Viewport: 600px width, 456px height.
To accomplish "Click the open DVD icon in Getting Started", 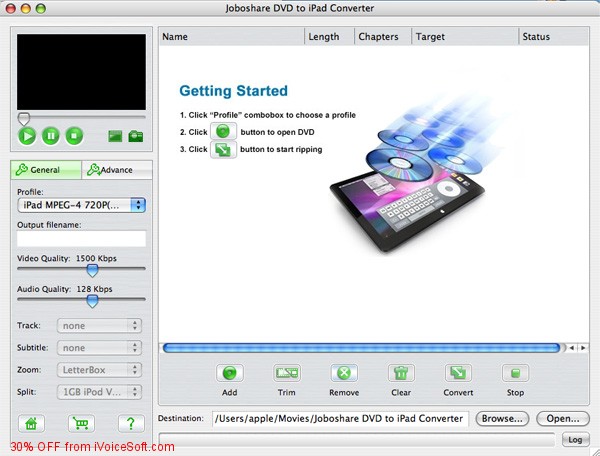I will coord(223,132).
